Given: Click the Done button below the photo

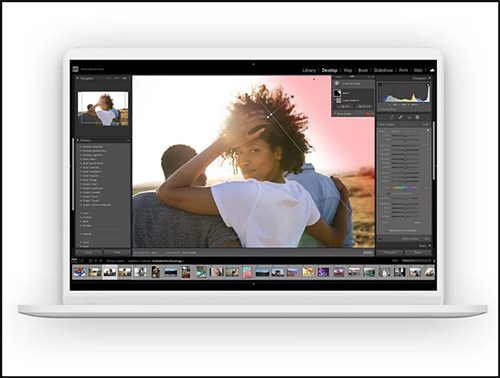Looking at the screenshot, I should pyautogui.click(x=368, y=252).
